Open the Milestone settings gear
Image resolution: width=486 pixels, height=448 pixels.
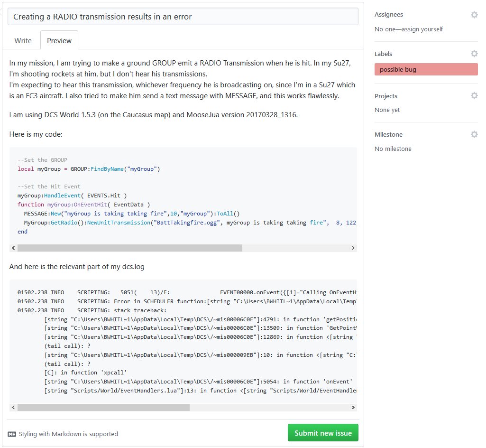(474, 134)
